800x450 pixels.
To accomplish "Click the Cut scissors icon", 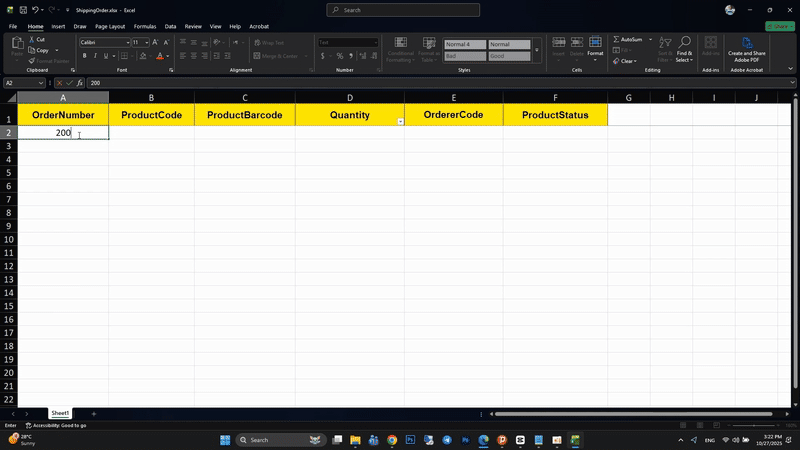I will click(31, 39).
